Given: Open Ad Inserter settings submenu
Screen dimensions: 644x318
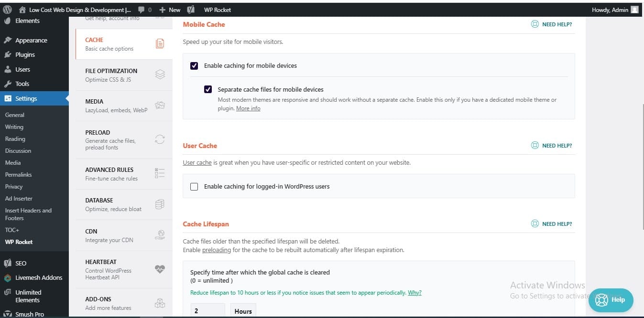Looking at the screenshot, I should tap(19, 199).
